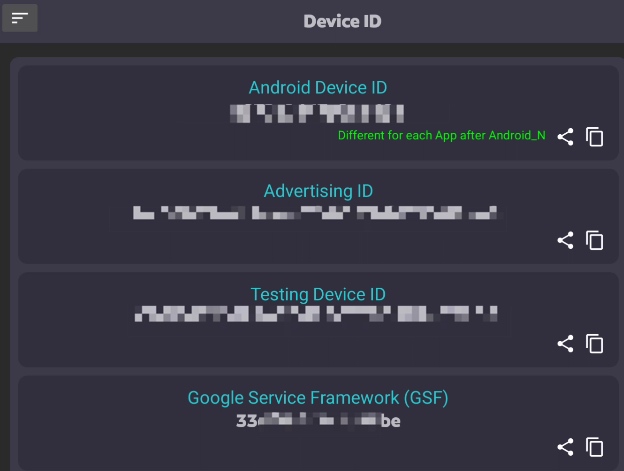
Task: Open the hamburger menu at top left
Action: tap(20, 18)
